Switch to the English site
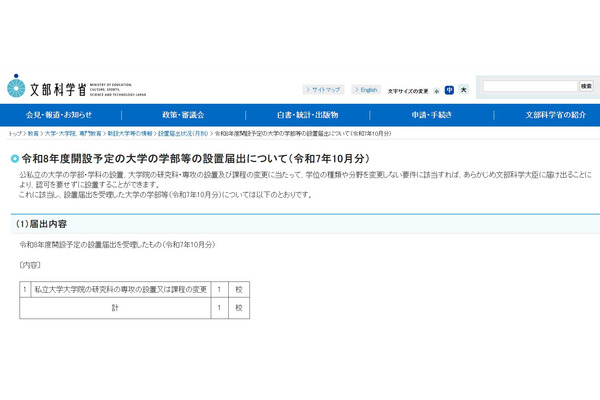The width and height of the screenshot is (600, 400). coord(366,90)
